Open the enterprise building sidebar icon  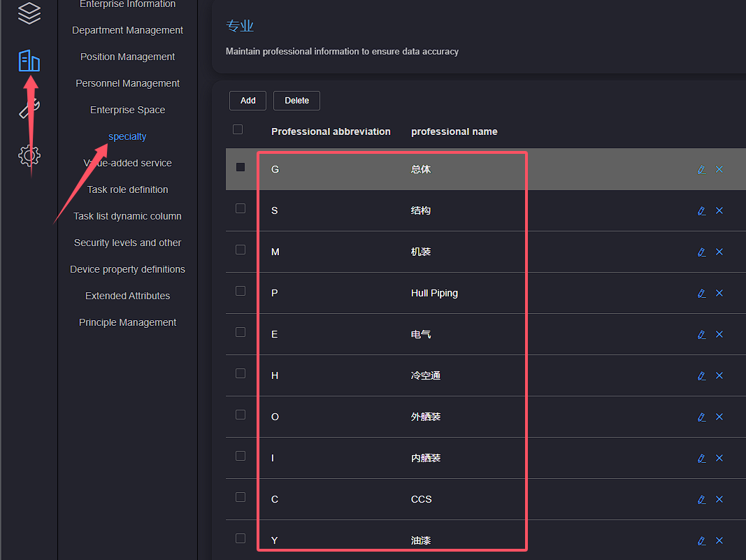[x=29, y=60]
